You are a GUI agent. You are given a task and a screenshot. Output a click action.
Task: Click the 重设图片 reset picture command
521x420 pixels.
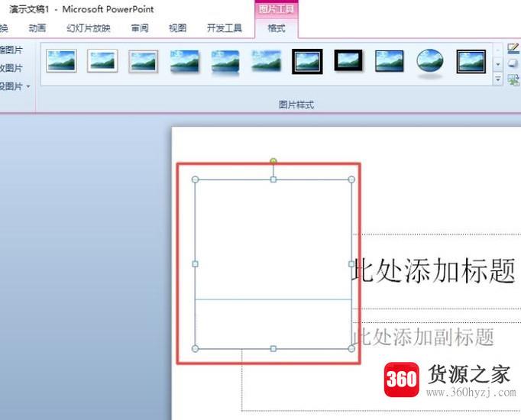[x=11, y=86]
